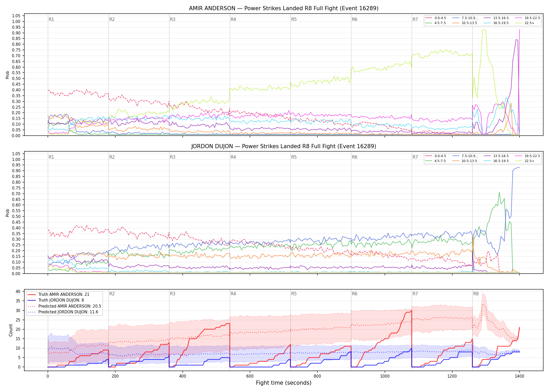
Task: Click the dotted red swatch beside Predicted AMIR ANDERSON
Action: 32,306
